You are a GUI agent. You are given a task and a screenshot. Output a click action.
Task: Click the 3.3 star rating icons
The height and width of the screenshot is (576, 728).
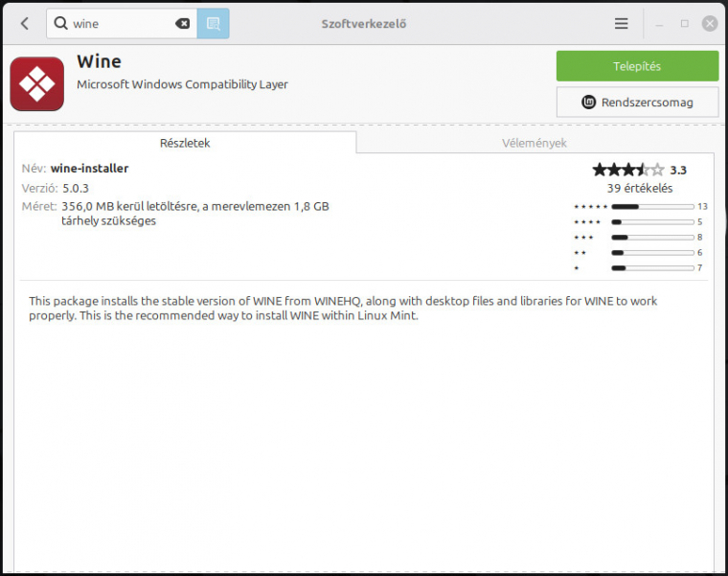(627, 170)
